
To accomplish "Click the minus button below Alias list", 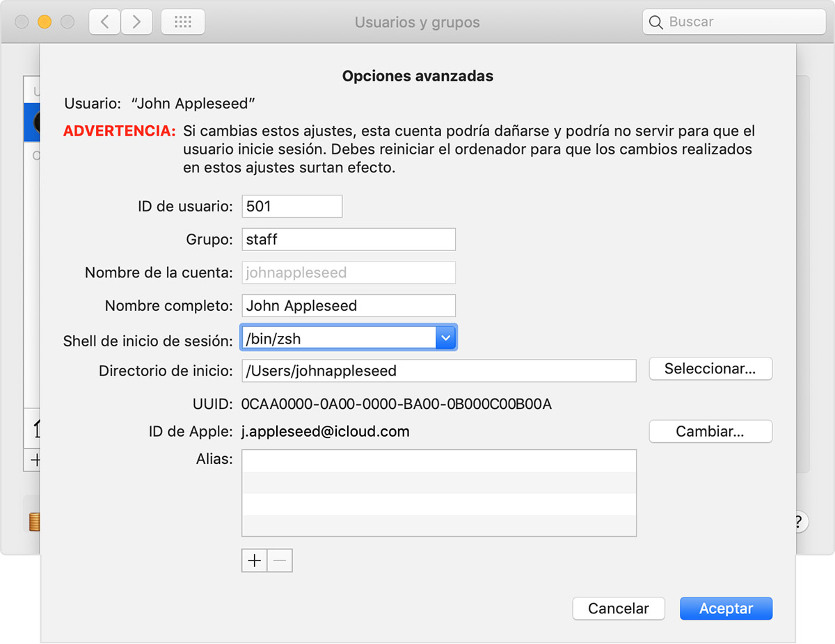I will [280, 561].
